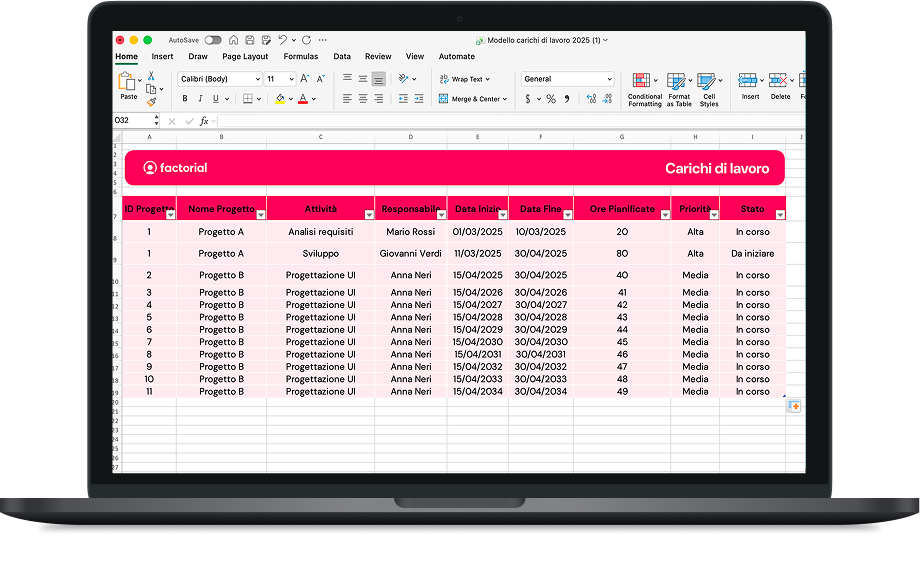Click the Name Box showing O32
This screenshot has height=586, width=920.
tap(137, 120)
